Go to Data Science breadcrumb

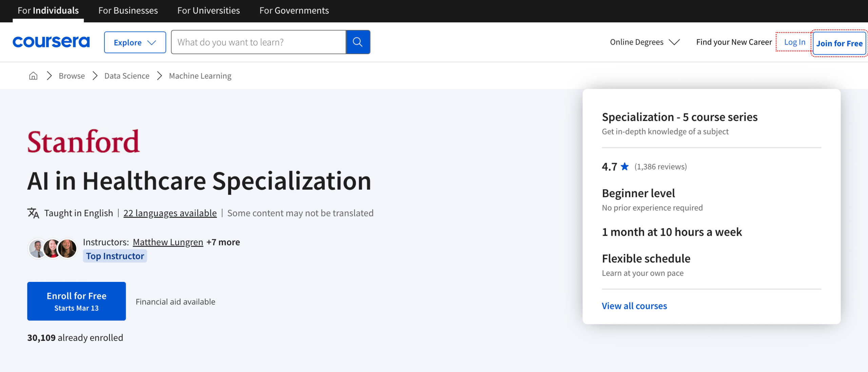click(x=127, y=76)
